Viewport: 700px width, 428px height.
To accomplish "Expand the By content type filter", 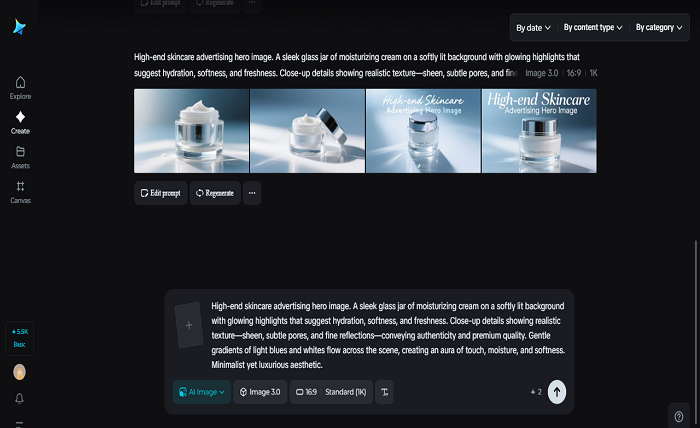I will point(593,28).
